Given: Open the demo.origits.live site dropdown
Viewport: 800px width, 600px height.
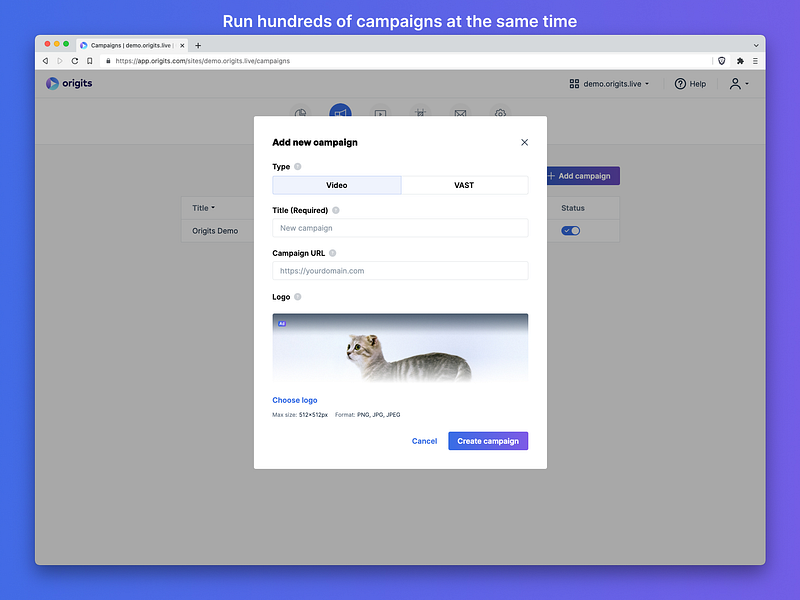Looking at the screenshot, I should (609, 84).
